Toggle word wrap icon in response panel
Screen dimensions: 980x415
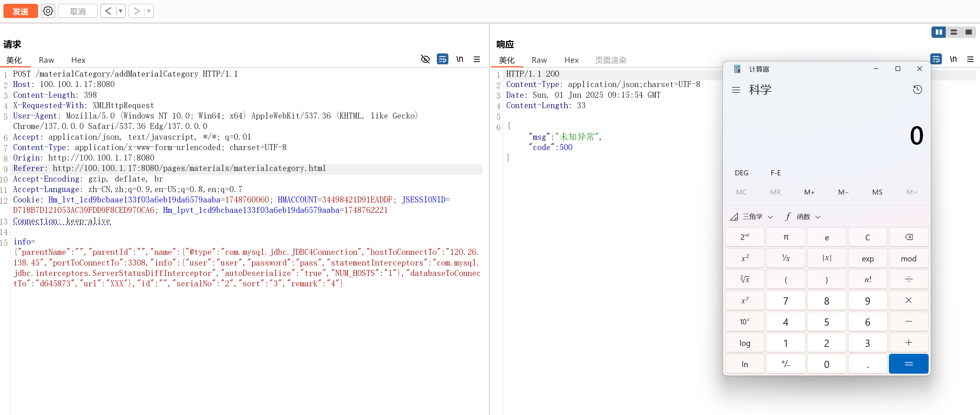[x=936, y=59]
